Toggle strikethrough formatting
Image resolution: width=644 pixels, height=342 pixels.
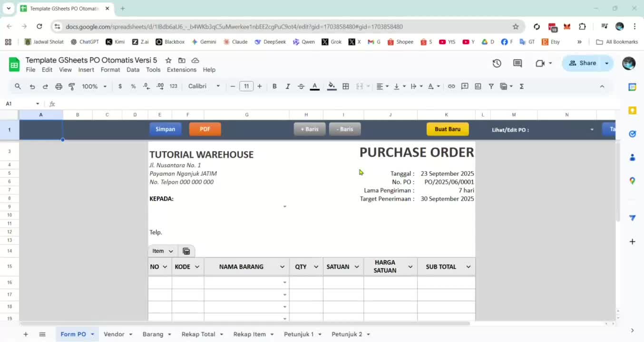[x=301, y=86]
